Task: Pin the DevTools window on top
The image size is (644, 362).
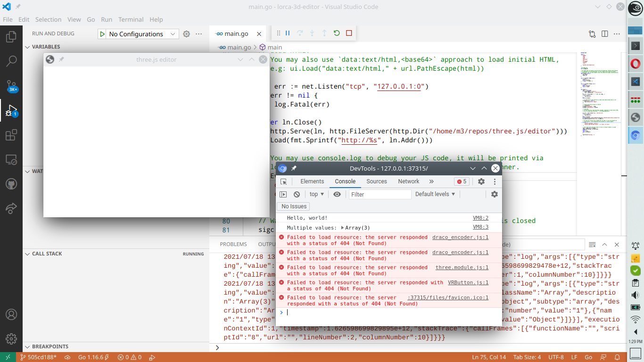Action: click(294, 168)
